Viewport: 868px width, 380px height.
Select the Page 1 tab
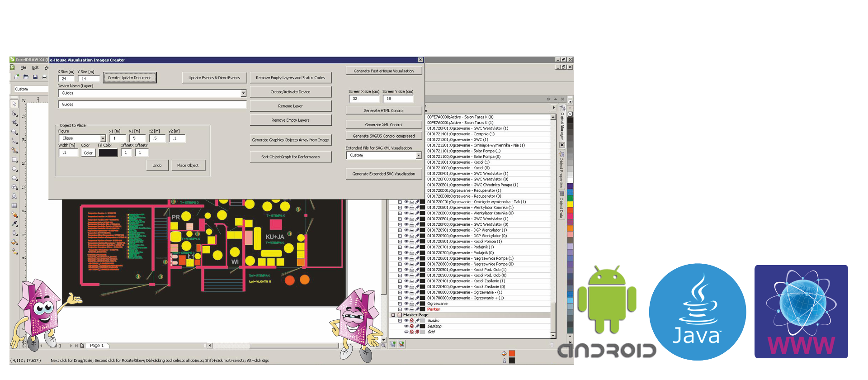click(x=97, y=346)
